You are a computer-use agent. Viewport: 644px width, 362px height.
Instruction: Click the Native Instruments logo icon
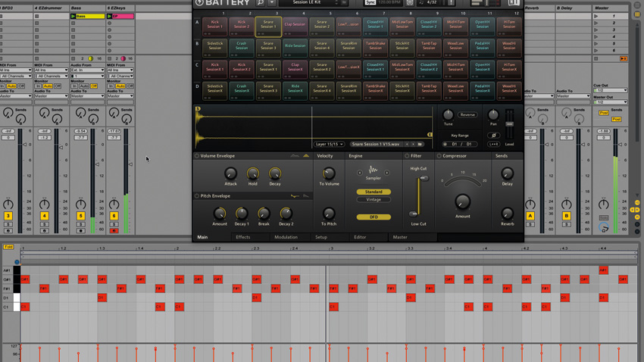[x=514, y=2]
